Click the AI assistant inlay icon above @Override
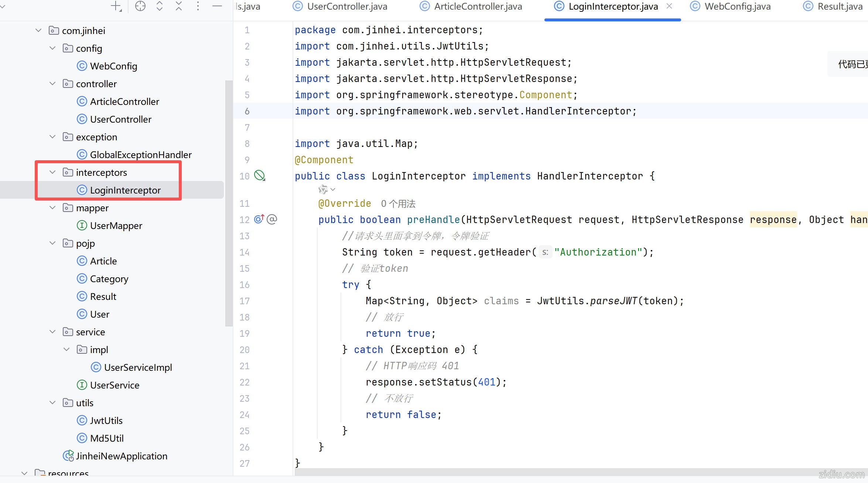 tap(324, 189)
